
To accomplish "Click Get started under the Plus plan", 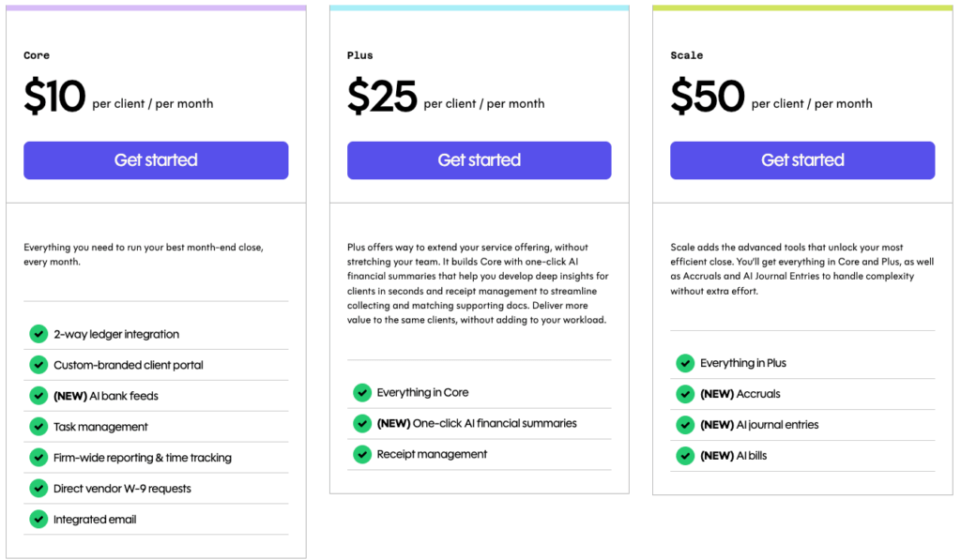I will click(479, 160).
